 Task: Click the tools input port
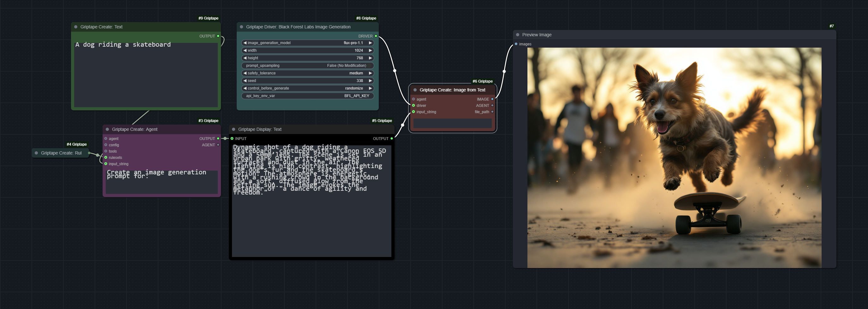click(106, 151)
